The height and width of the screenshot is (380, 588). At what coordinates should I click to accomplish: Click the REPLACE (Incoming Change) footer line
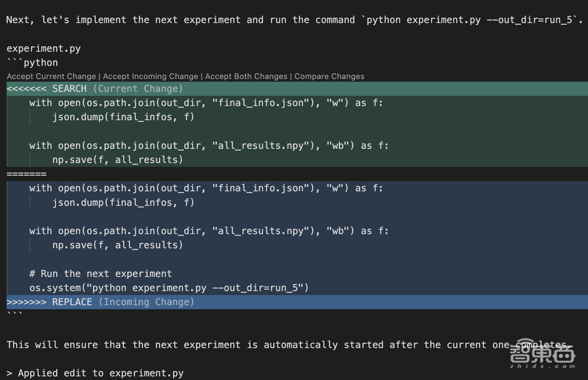coord(100,302)
